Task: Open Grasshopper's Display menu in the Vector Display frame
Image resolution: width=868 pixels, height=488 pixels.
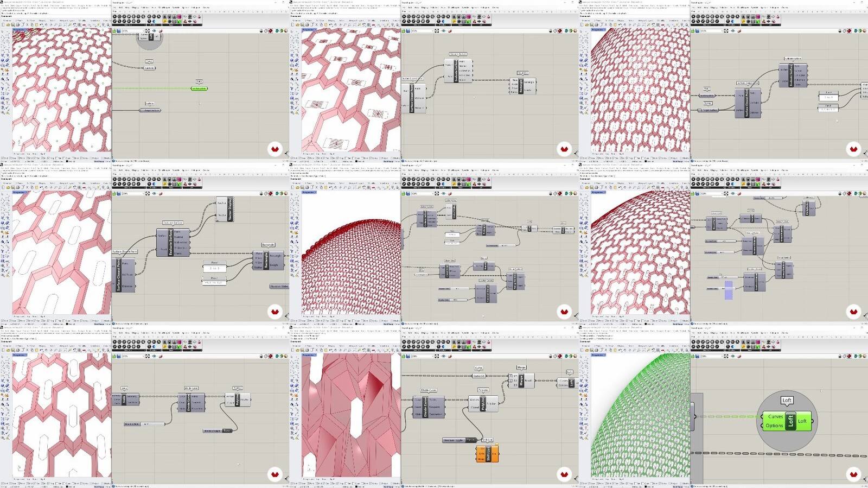Action: 136,170
